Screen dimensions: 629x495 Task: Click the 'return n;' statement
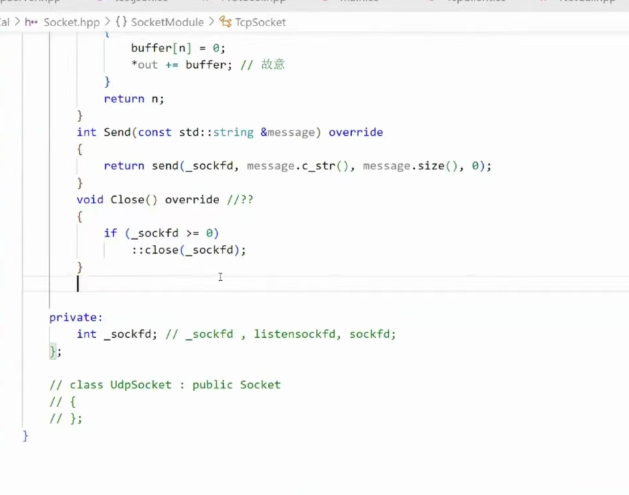click(x=134, y=98)
